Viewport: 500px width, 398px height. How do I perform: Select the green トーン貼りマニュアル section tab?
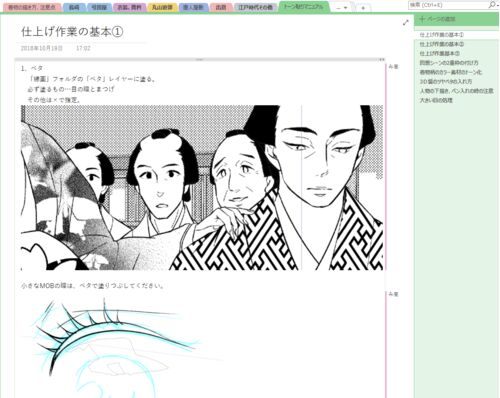303,6
